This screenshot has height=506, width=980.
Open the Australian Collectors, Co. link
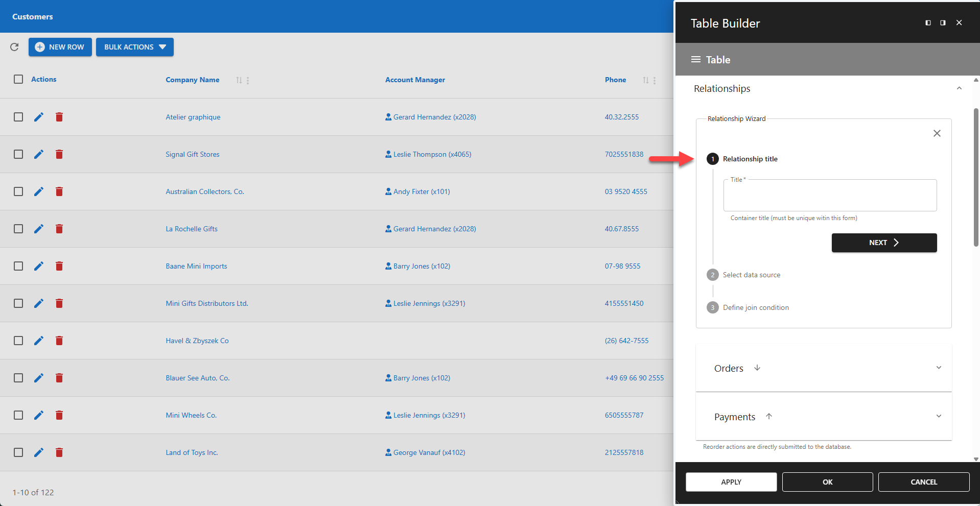(204, 191)
